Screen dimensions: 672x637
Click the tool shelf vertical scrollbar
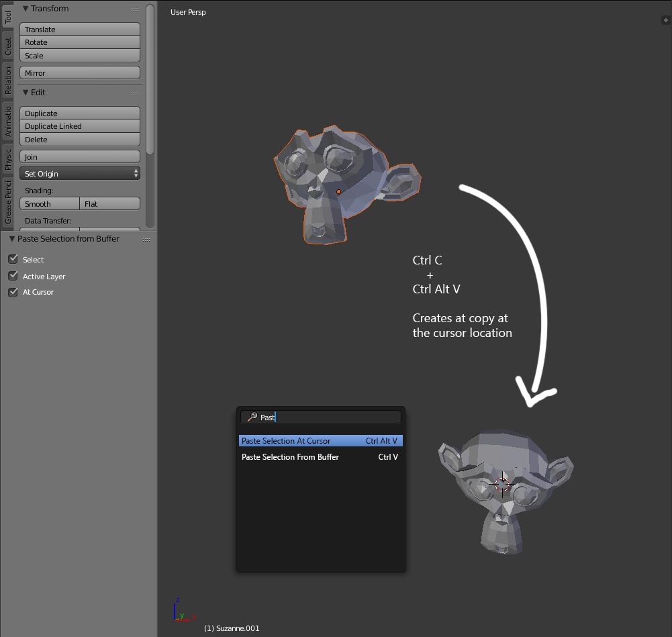tap(150, 79)
